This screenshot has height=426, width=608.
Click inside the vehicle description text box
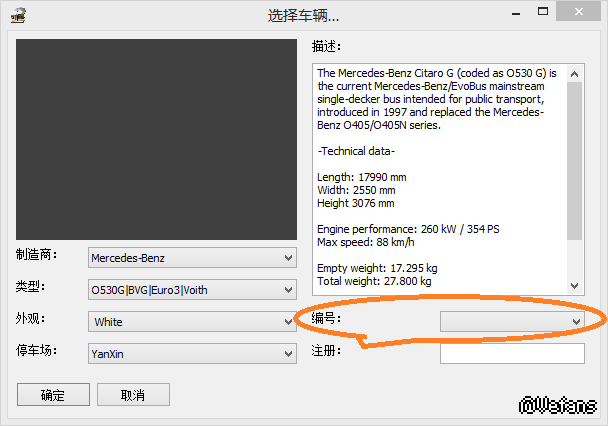point(440,179)
